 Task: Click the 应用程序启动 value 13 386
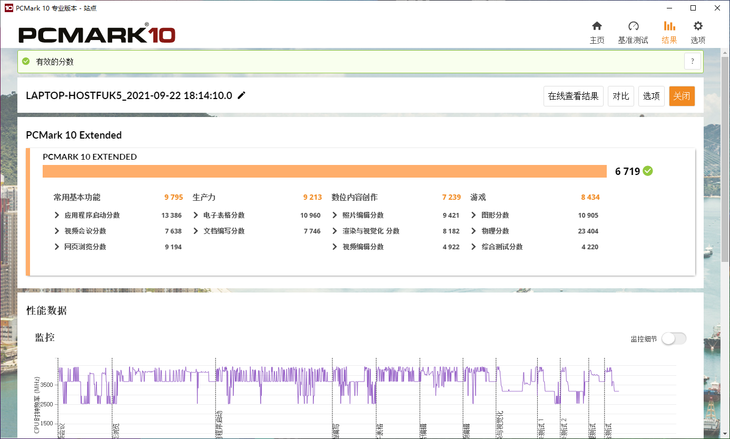171,215
